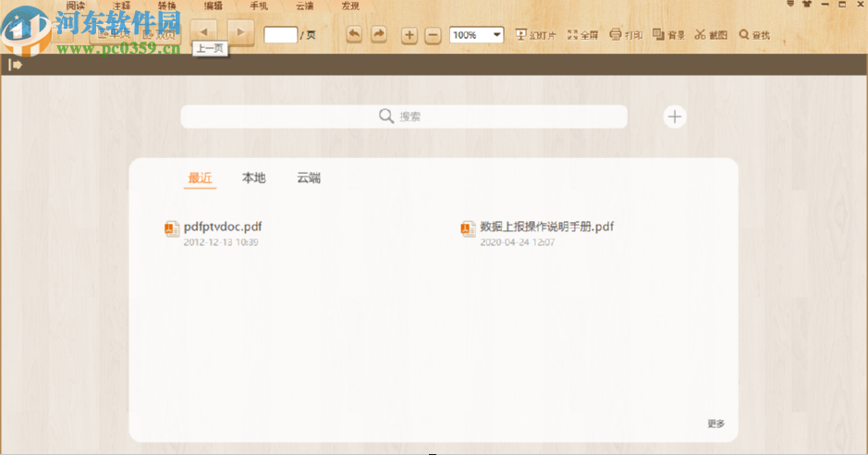Click the magnifier icon in search bar
The image size is (868, 455).
tap(385, 116)
